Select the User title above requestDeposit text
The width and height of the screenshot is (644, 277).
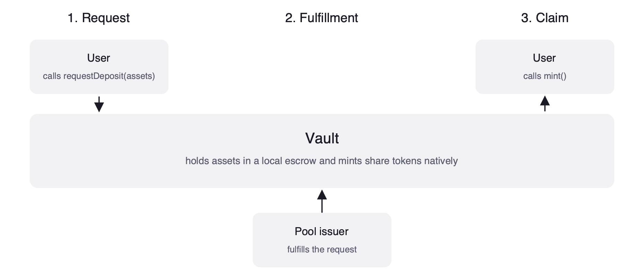98,58
